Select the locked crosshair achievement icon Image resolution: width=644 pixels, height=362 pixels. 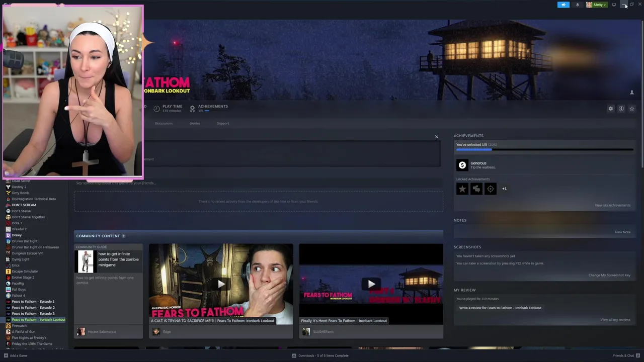[x=490, y=189]
